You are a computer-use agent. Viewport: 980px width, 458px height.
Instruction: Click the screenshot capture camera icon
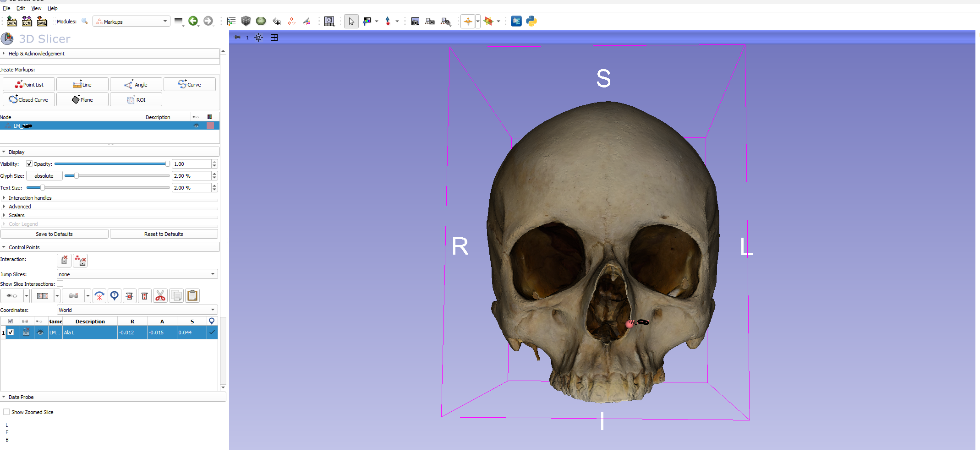tap(415, 21)
